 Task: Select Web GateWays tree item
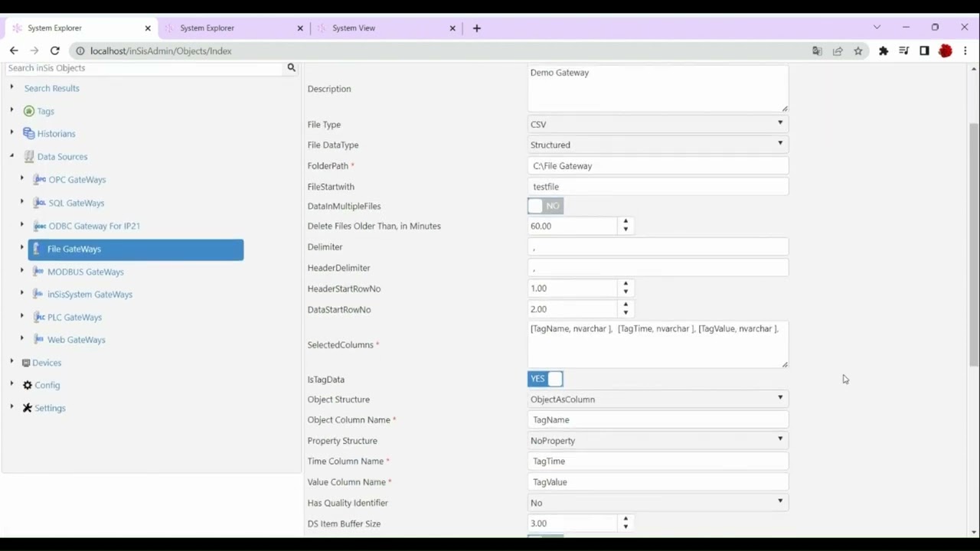(x=77, y=340)
